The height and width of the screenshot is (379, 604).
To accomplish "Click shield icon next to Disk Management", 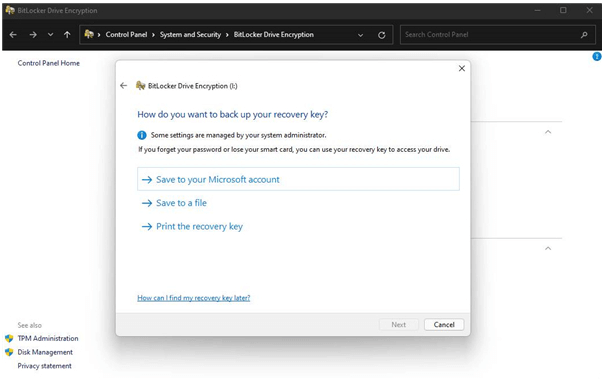I will (x=9, y=352).
